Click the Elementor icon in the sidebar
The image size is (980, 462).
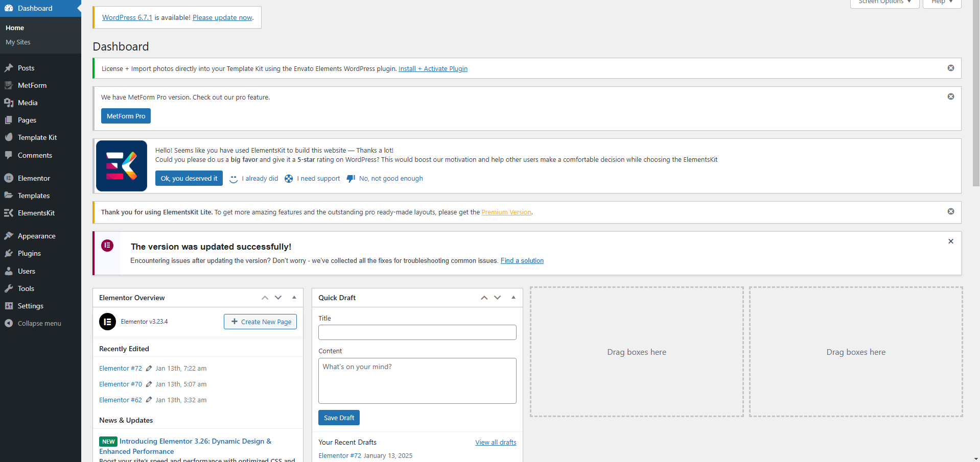click(x=9, y=178)
